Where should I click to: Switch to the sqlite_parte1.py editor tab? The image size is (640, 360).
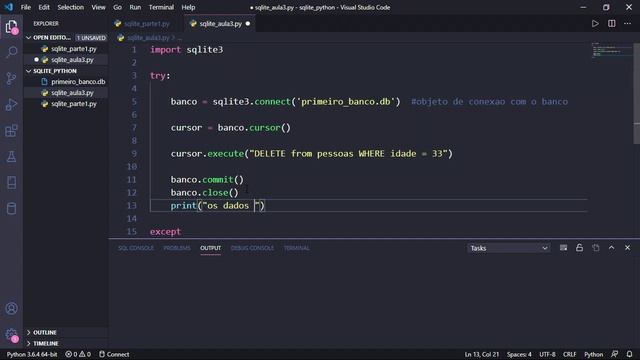point(147,24)
